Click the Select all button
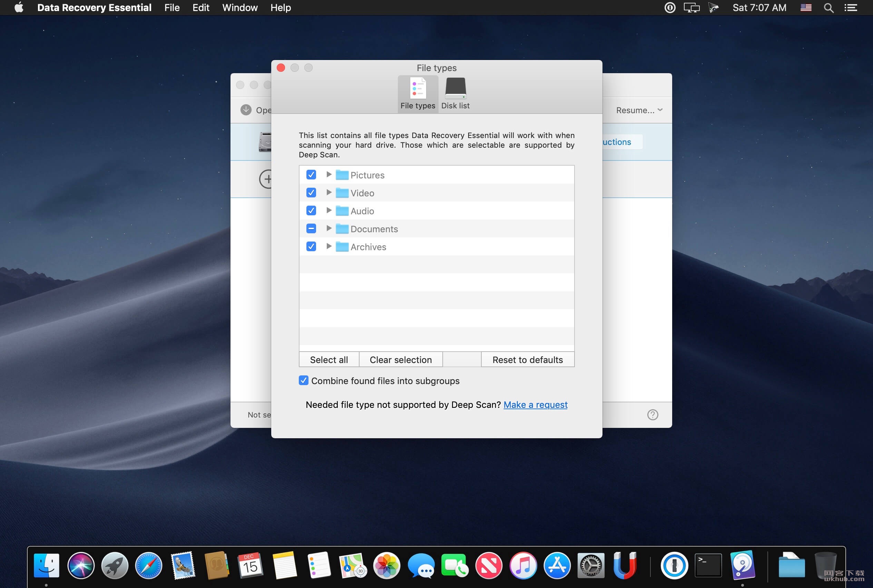The width and height of the screenshot is (873, 588). [x=329, y=360]
